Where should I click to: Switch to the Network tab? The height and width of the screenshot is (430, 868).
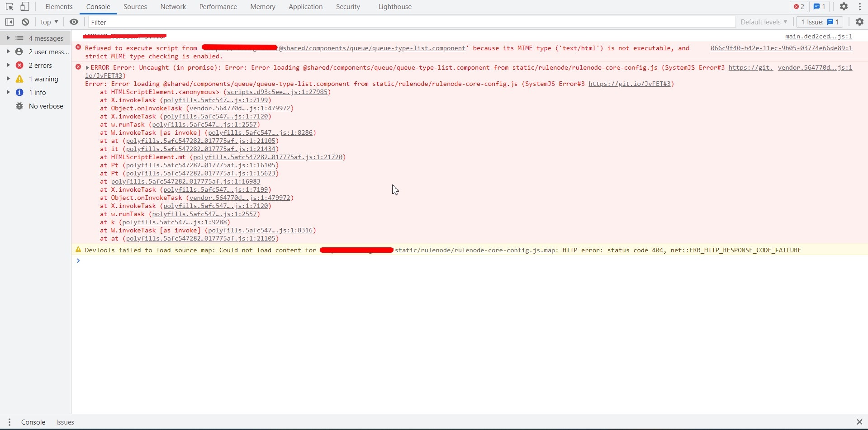[x=173, y=6]
